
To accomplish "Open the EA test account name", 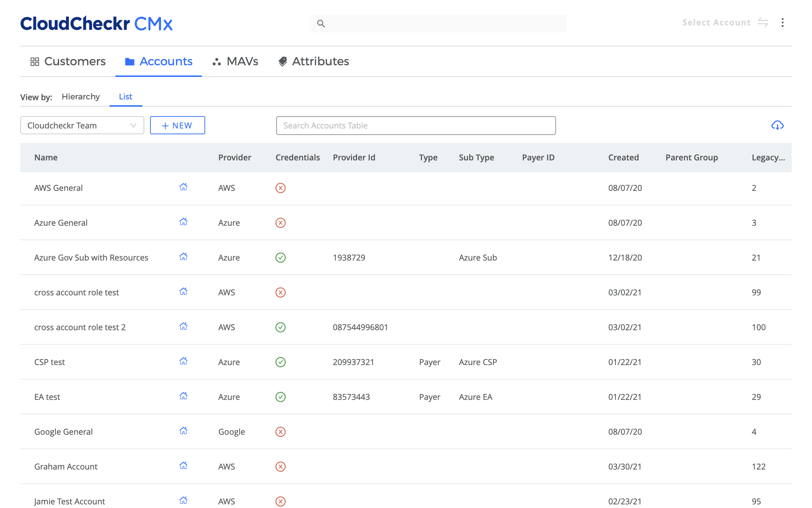I will [x=47, y=397].
